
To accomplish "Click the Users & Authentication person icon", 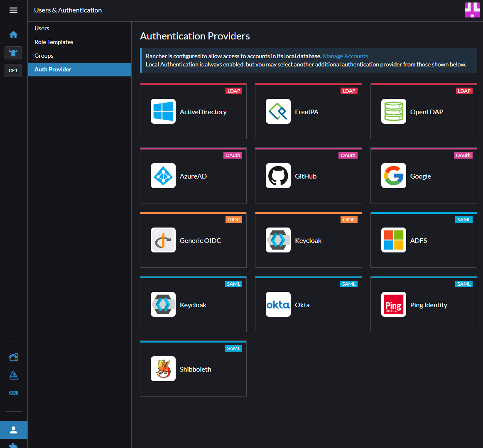I will [13, 430].
